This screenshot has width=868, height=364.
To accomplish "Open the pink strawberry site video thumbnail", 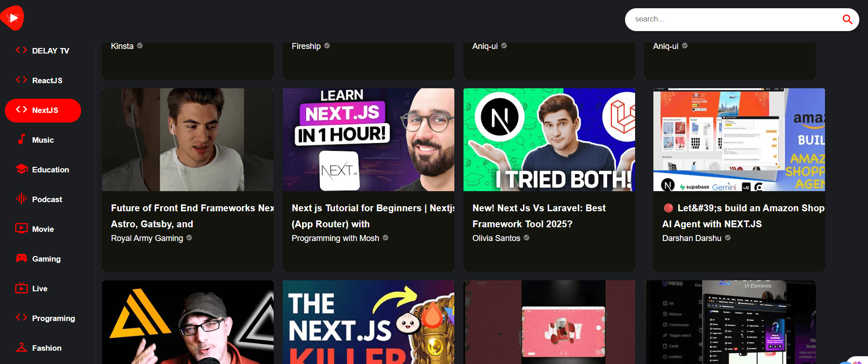I will click(549, 322).
